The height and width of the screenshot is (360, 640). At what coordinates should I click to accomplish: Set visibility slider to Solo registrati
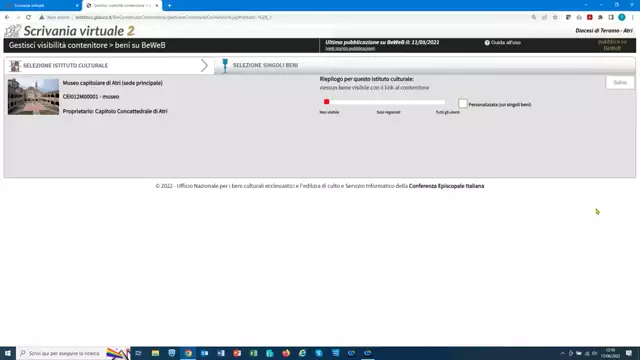[x=388, y=102]
